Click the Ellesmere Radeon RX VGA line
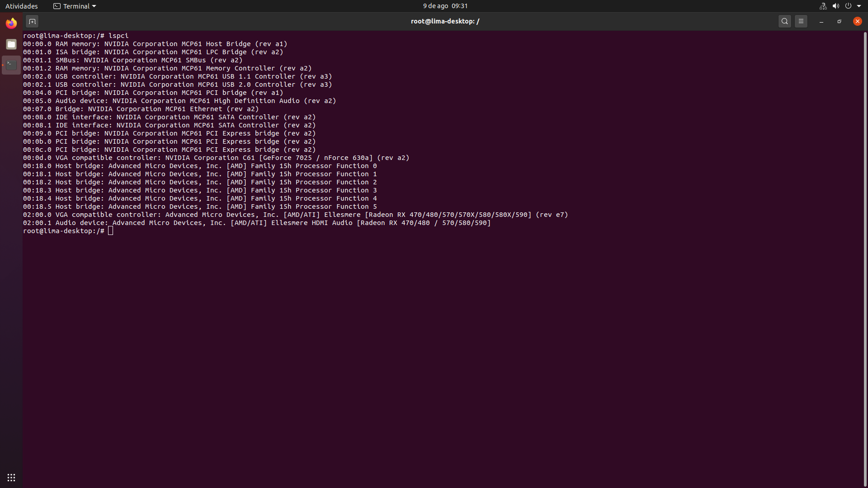 [296, 215]
